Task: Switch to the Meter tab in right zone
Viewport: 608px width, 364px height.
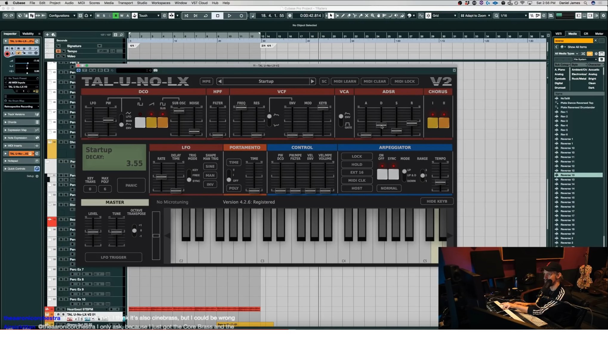Action: click(599, 34)
